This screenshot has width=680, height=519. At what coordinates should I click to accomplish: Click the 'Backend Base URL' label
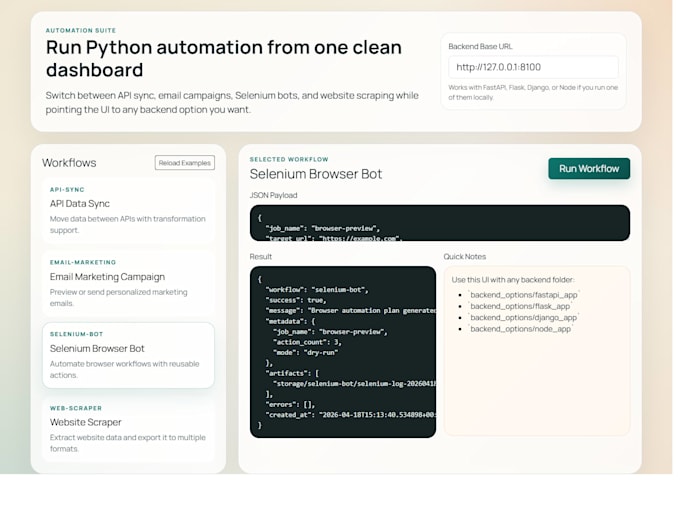[x=480, y=46]
